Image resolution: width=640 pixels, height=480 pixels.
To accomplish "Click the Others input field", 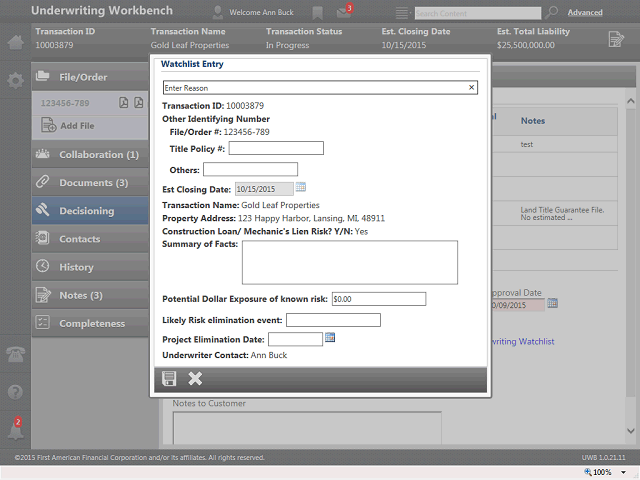I will click(x=251, y=169).
